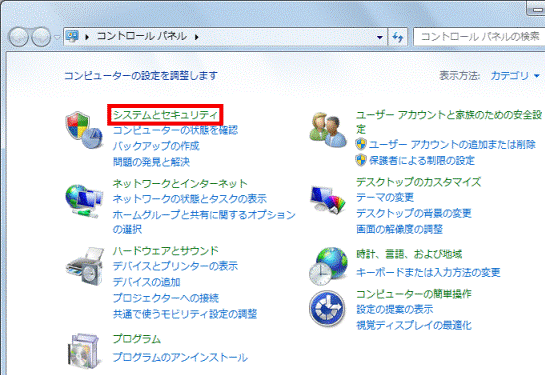This screenshot has height=375, width=545.
Task: Click shield icon beside 保護者による制限の設定
Action: (x=361, y=160)
